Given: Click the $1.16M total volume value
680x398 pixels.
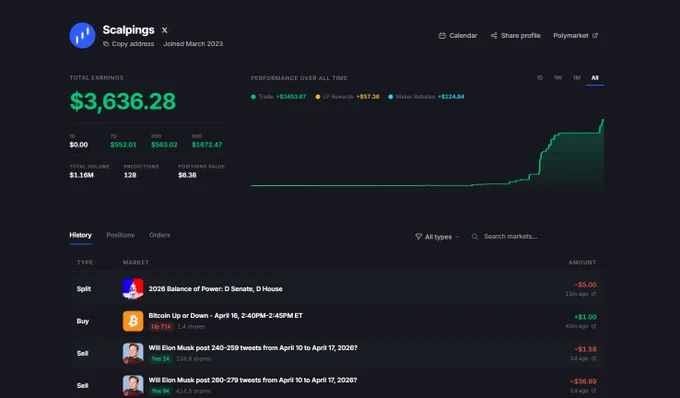Looking at the screenshot, I should (82, 175).
